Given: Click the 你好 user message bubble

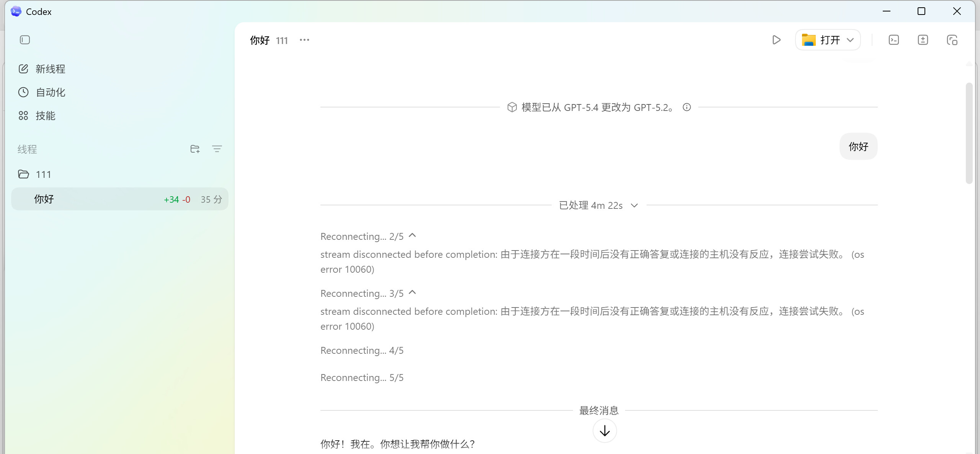Looking at the screenshot, I should click(x=858, y=146).
